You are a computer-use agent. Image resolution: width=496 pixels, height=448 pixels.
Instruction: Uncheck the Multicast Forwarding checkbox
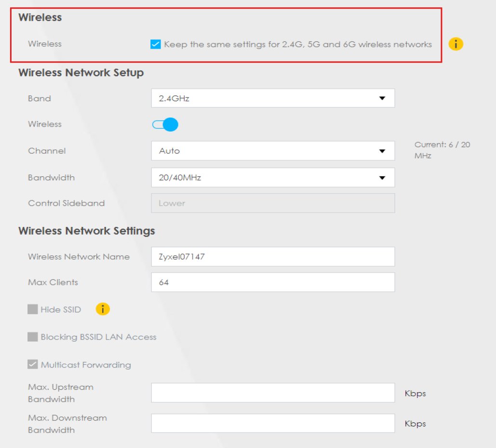pos(33,364)
